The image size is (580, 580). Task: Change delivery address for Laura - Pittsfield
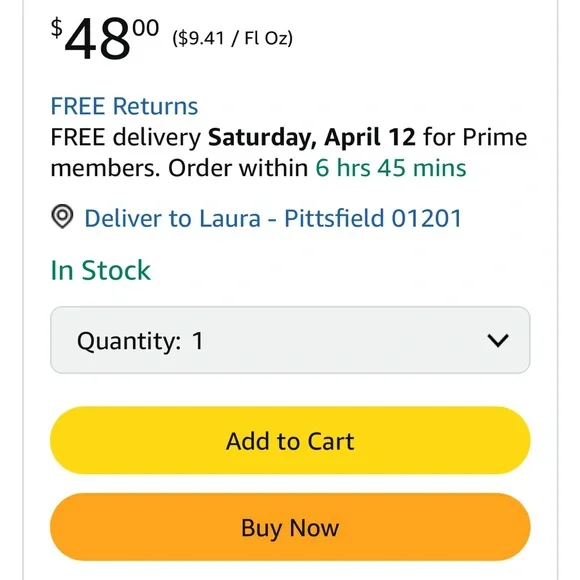pos(273,218)
